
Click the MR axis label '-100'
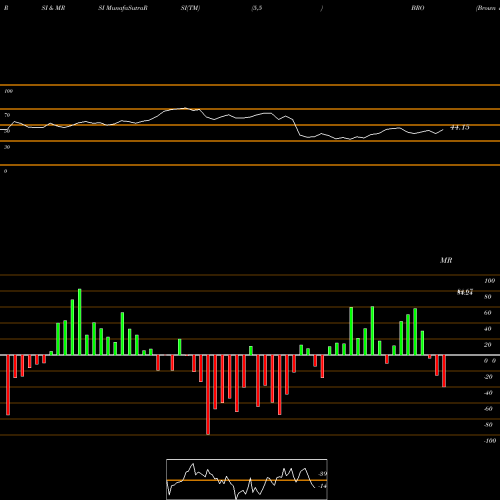(x=490, y=441)
